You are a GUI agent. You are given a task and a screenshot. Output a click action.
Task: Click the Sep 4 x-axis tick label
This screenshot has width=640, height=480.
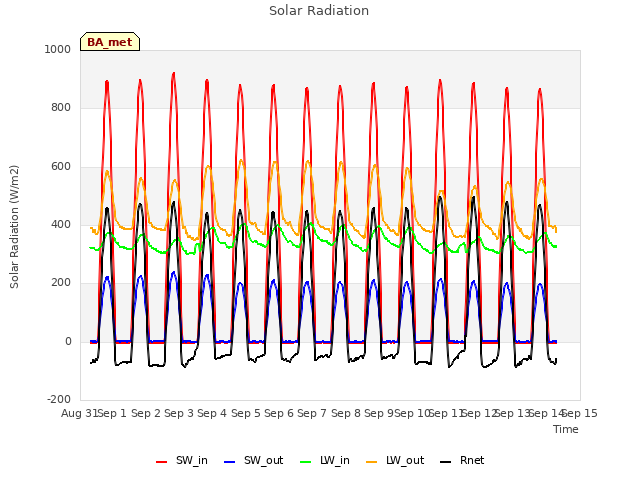pyautogui.click(x=212, y=413)
